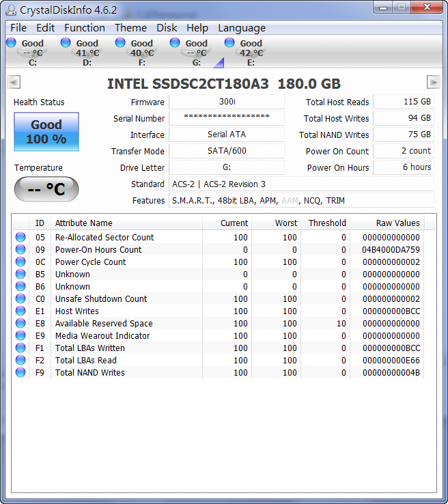Image resolution: width=448 pixels, height=504 pixels.
Task: Click the Attribute Name column header
Action: tap(126, 223)
